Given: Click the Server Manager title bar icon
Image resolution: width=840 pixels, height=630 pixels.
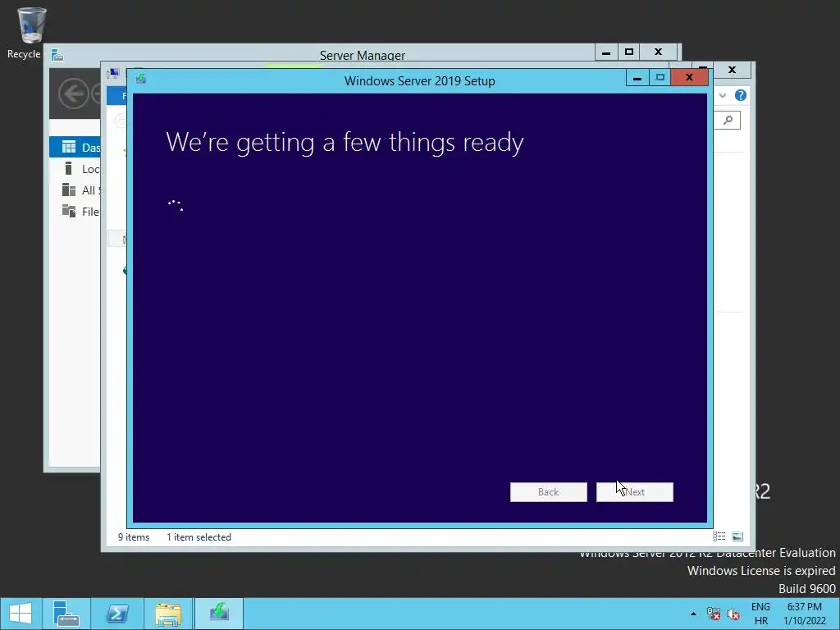Looking at the screenshot, I should click(57, 55).
